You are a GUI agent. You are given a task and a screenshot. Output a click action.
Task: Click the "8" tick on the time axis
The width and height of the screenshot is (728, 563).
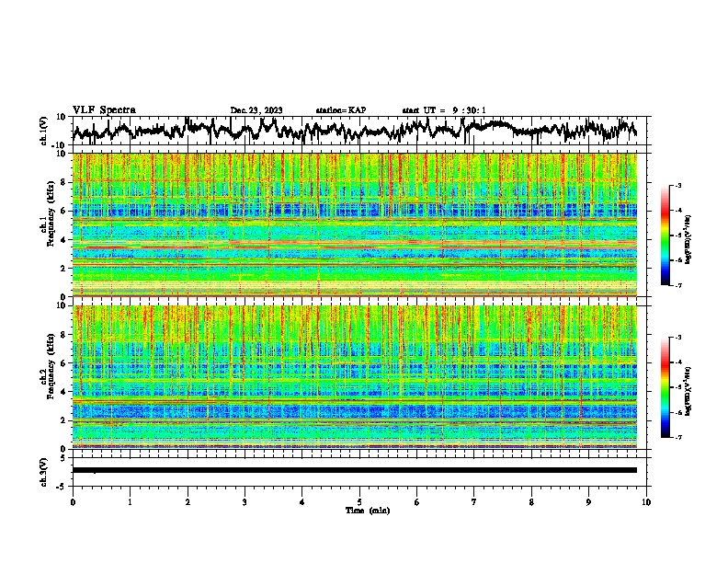(x=531, y=502)
